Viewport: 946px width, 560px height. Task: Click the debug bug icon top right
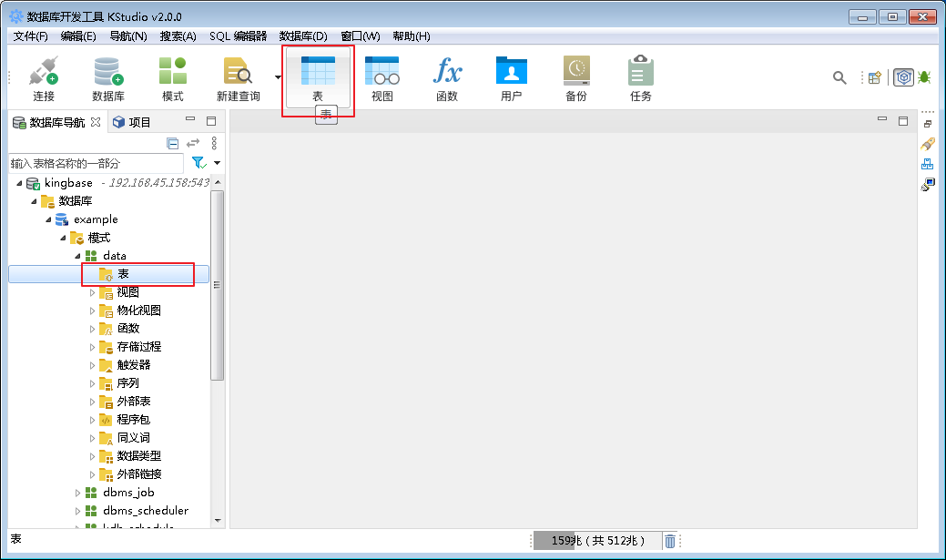(x=924, y=78)
